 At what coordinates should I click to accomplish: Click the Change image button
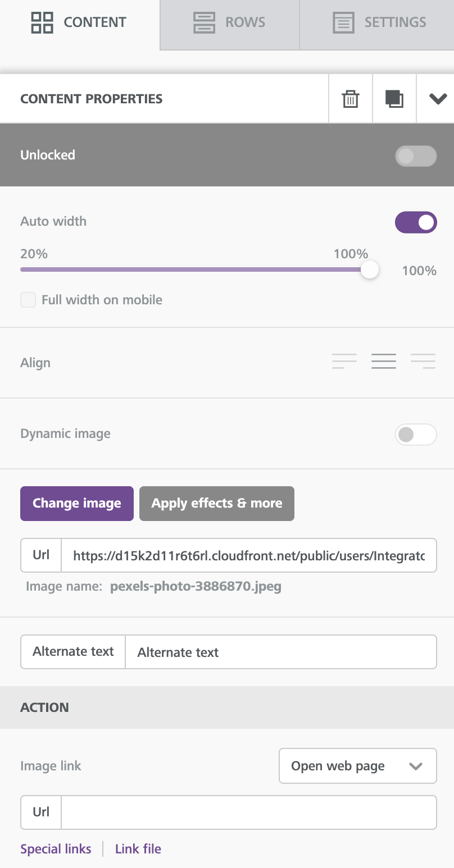[x=76, y=503]
